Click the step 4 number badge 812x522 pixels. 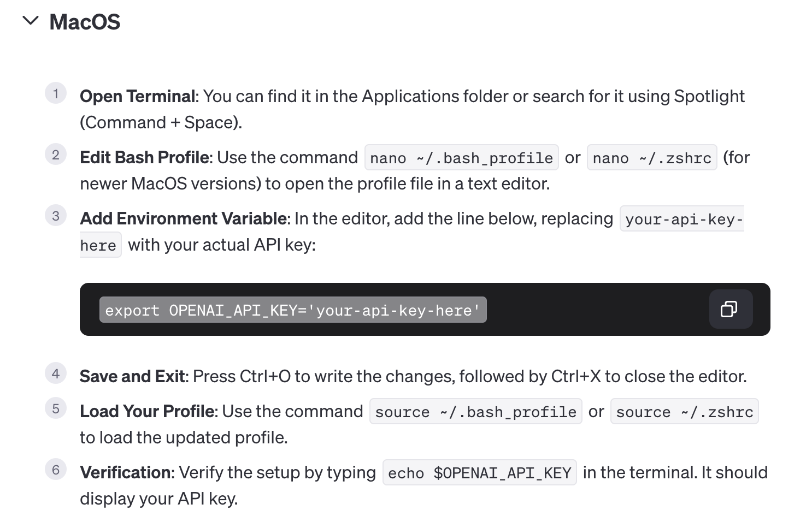coord(56,373)
